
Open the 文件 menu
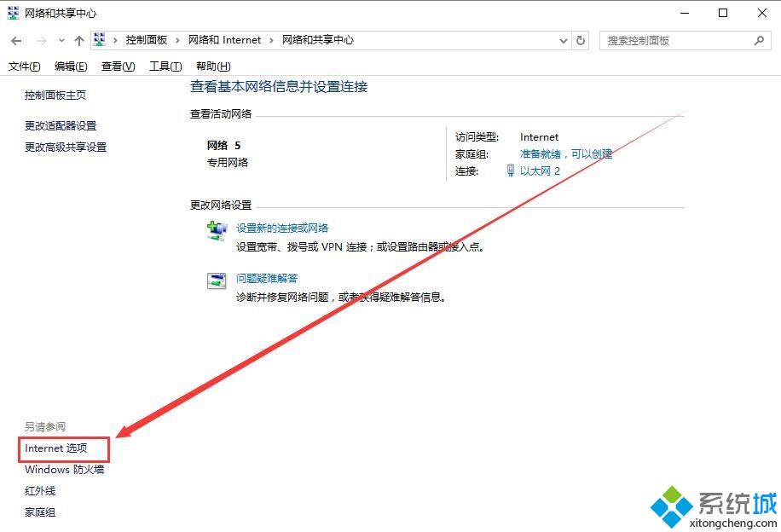pyautogui.click(x=24, y=66)
